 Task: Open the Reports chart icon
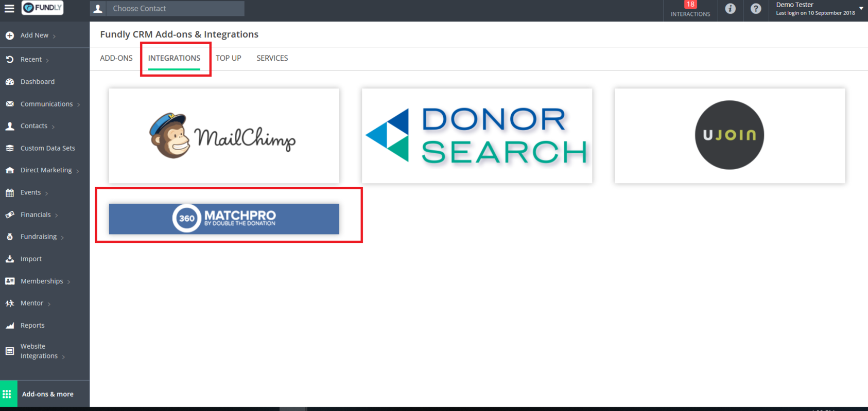tap(10, 326)
